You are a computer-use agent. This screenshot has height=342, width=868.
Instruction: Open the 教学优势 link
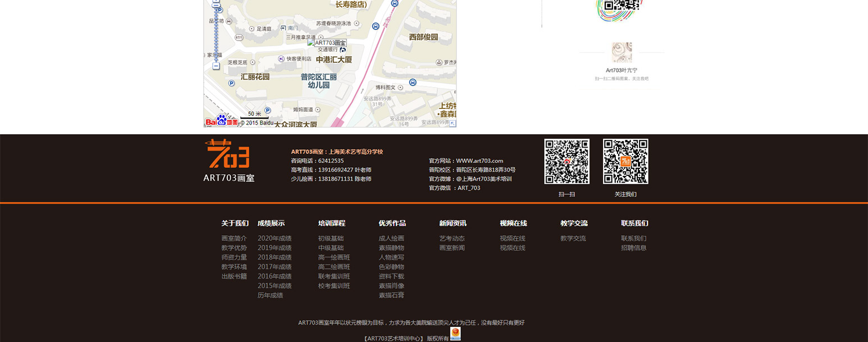(234, 248)
